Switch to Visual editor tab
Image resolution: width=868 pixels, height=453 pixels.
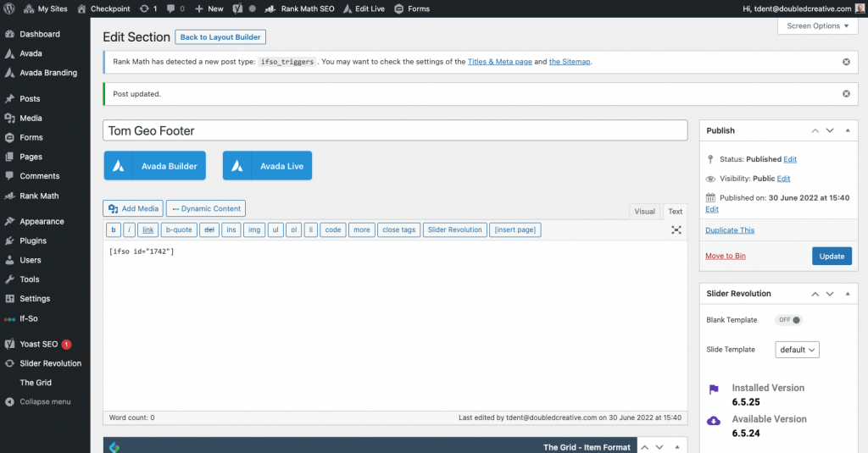(644, 212)
